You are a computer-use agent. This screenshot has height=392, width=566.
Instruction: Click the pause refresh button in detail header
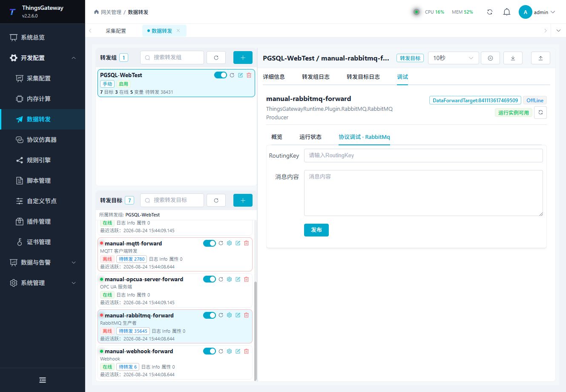coord(490,58)
